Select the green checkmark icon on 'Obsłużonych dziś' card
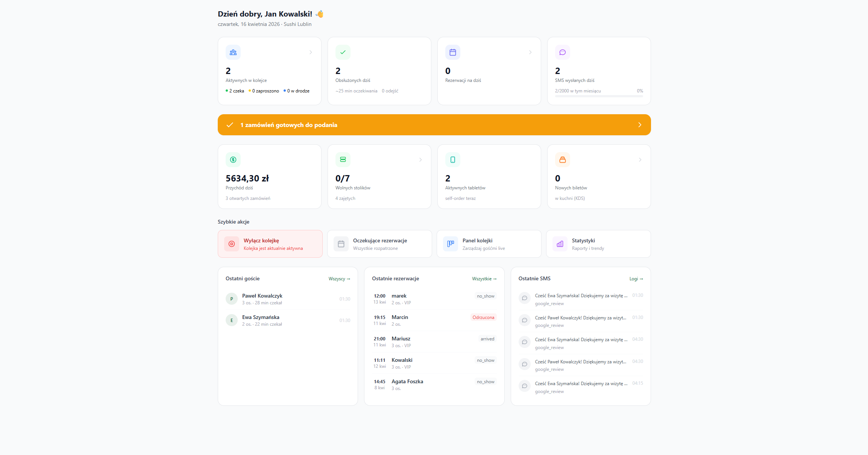The image size is (868, 455). click(x=343, y=52)
